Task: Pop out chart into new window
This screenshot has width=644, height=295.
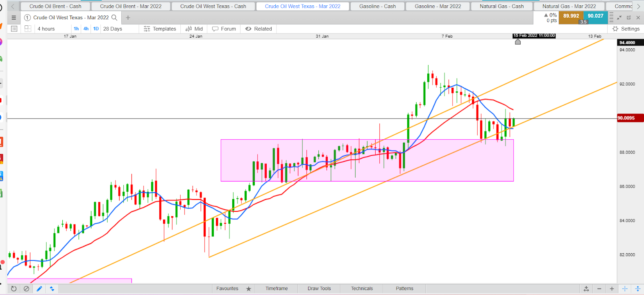Action: [x=629, y=18]
